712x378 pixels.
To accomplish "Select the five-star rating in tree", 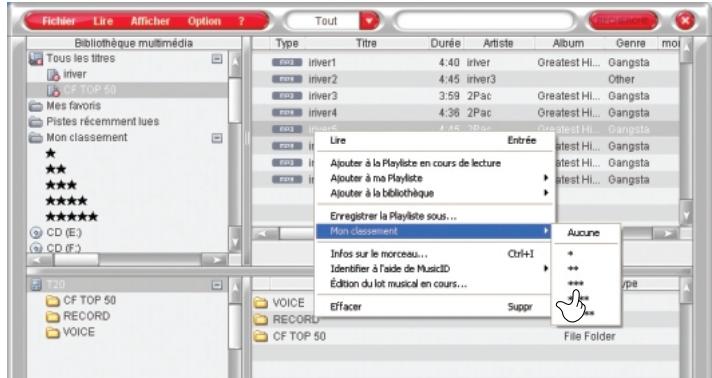I will 71,216.
